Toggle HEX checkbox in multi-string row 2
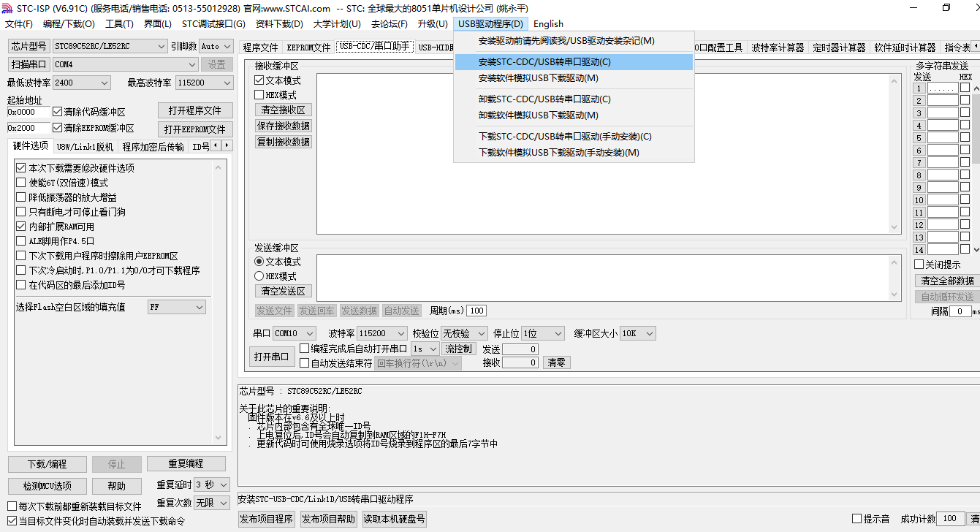Viewport: 980px width, 532px height. (965, 100)
